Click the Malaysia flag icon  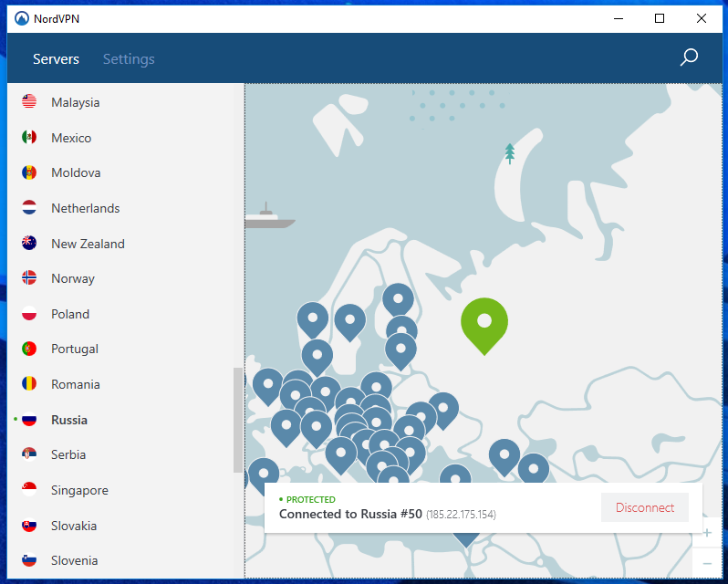(29, 101)
